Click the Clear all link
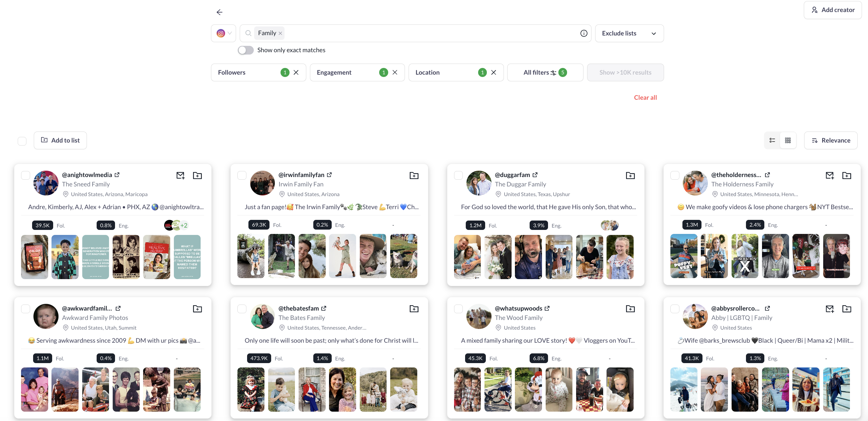 pyautogui.click(x=645, y=97)
